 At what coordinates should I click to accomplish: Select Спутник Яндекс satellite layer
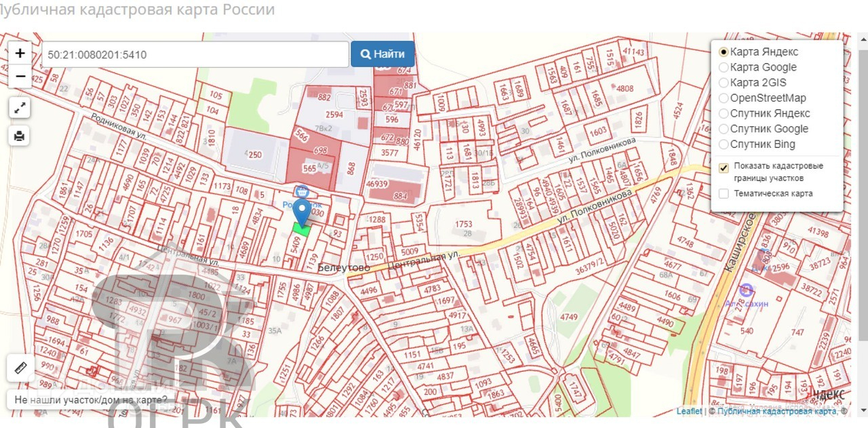click(x=724, y=113)
